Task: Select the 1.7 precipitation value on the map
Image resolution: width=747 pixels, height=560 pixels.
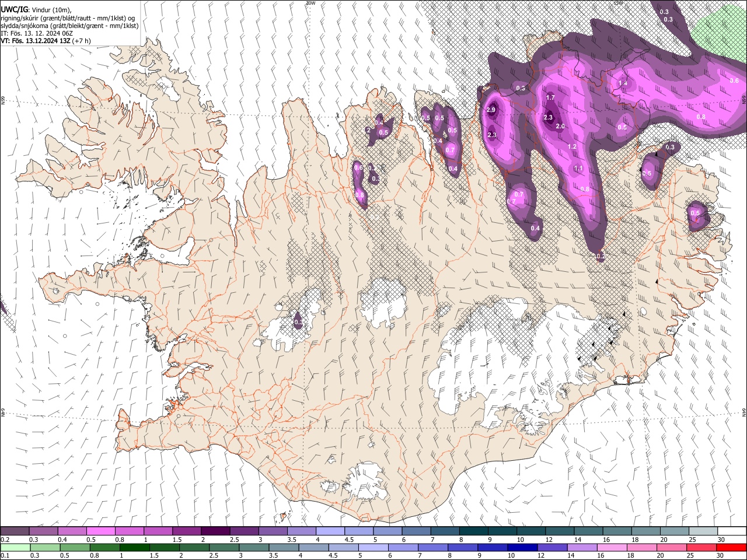Action: (x=550, y=97)
